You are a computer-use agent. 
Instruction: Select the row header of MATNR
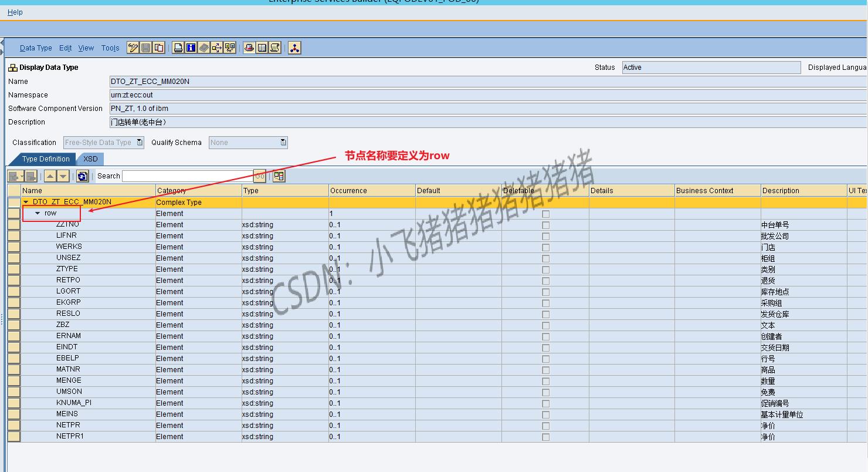(x=13, y=370)
